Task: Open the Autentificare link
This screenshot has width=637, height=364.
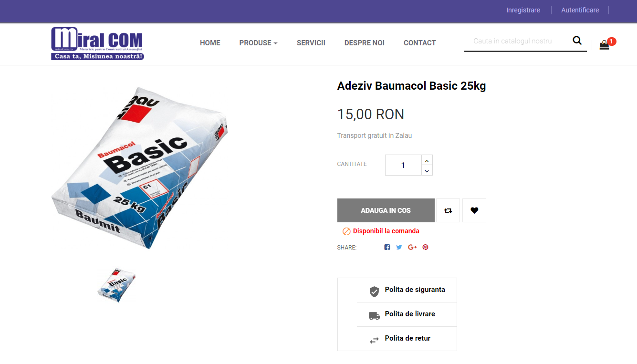Action: click(580, 10)
